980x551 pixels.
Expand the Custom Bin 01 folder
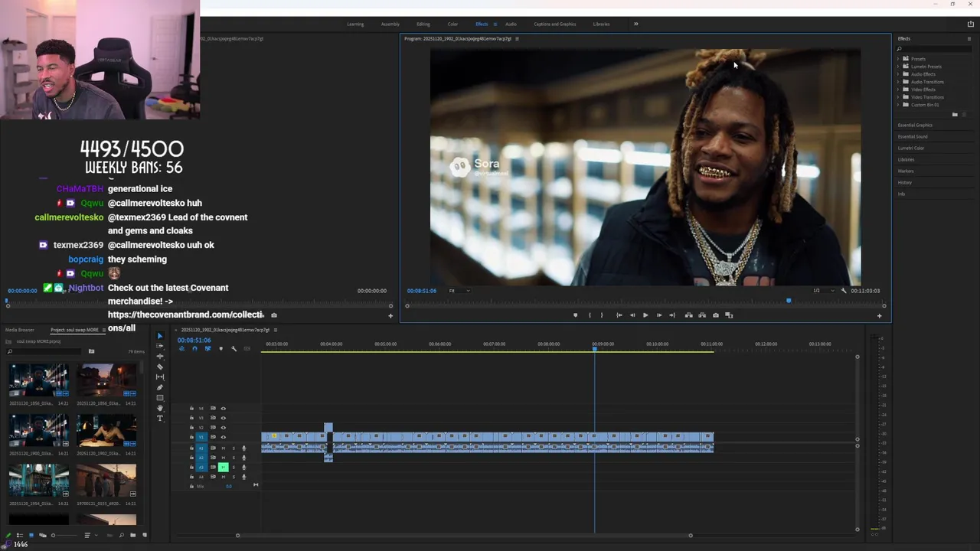click(898, 105)
